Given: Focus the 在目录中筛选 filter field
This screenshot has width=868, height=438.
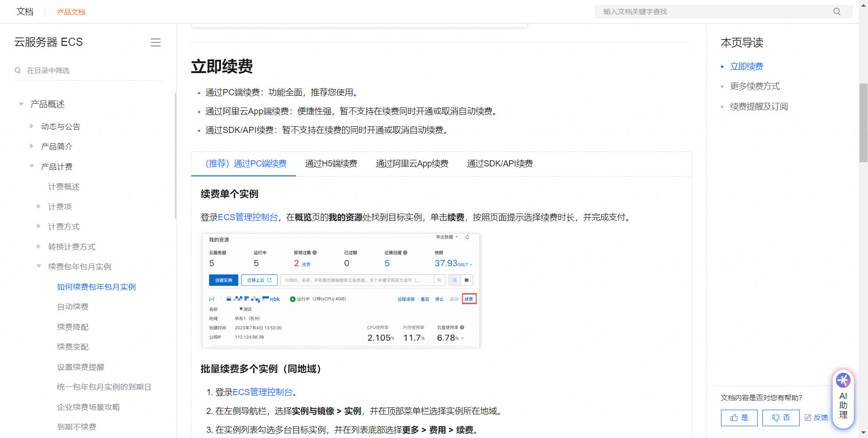Looking at the screenshot, I should coord(88,70).
